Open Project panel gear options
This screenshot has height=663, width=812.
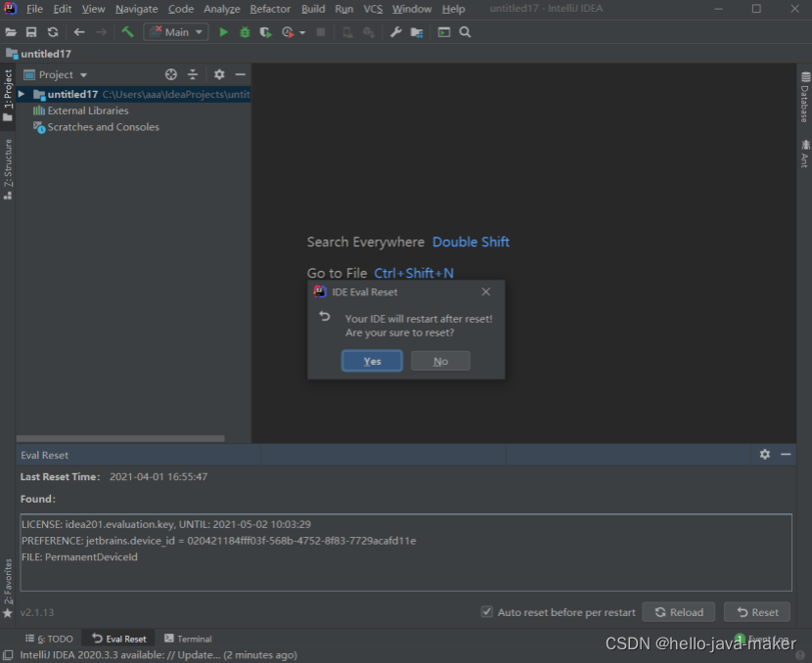pos(219,74)
